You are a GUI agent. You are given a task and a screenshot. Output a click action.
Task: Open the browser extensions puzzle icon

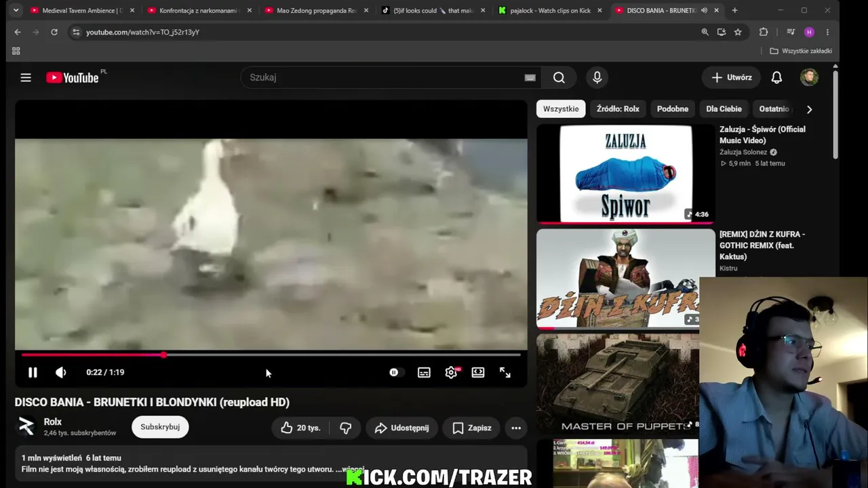click(x=764, y=32)
